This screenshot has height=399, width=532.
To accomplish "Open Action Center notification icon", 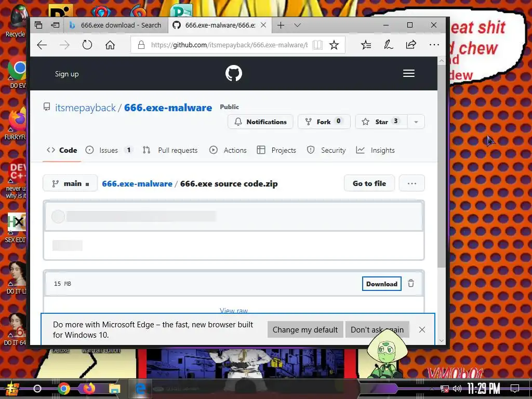I will click(515, 389).
